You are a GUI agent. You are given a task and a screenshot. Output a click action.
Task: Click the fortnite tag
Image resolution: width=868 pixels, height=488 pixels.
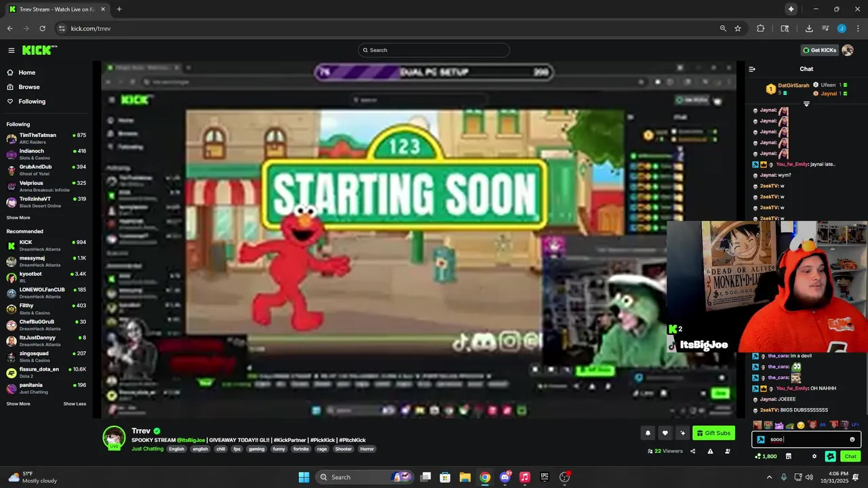pyautogui.click(x=300, y=449)
